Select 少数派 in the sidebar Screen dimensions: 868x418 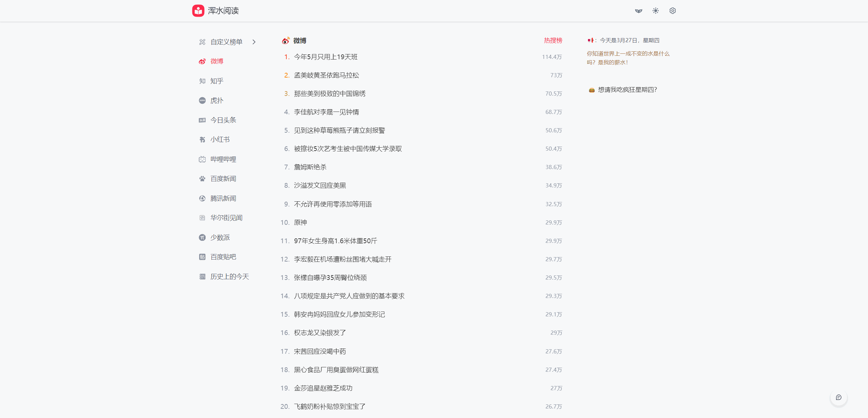[x=220, y=237]
